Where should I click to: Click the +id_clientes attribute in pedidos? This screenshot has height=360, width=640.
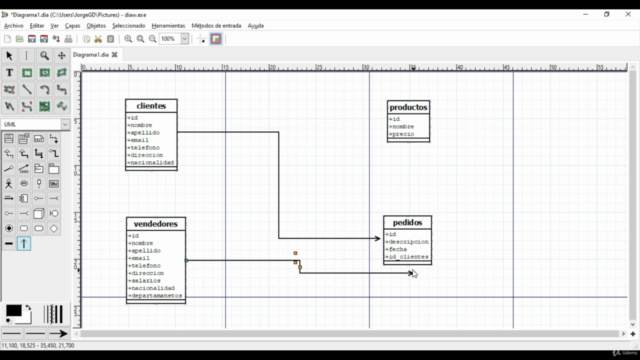[x=407, y=257]
